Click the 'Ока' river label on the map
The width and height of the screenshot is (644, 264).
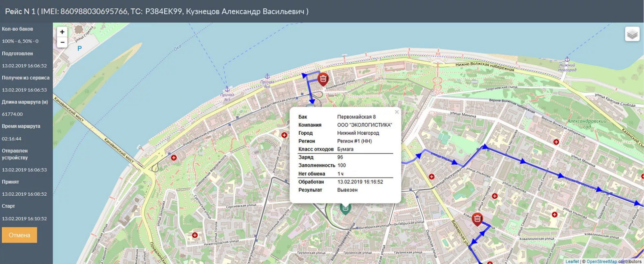coord(177,48)
